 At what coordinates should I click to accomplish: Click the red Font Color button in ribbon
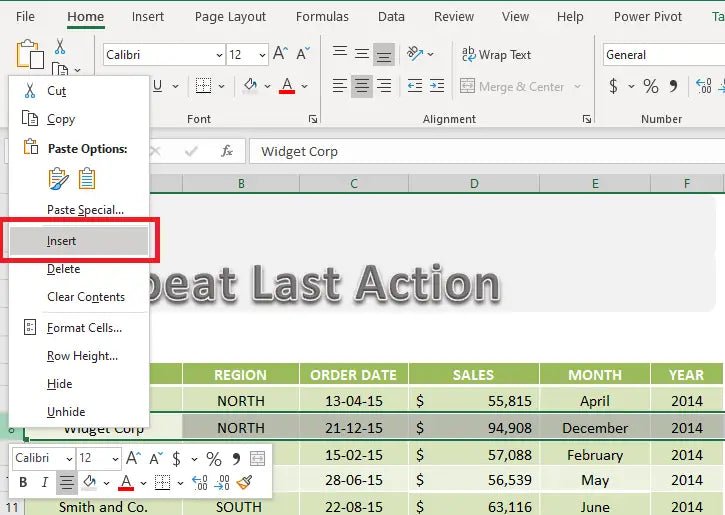tap(287, 87)
